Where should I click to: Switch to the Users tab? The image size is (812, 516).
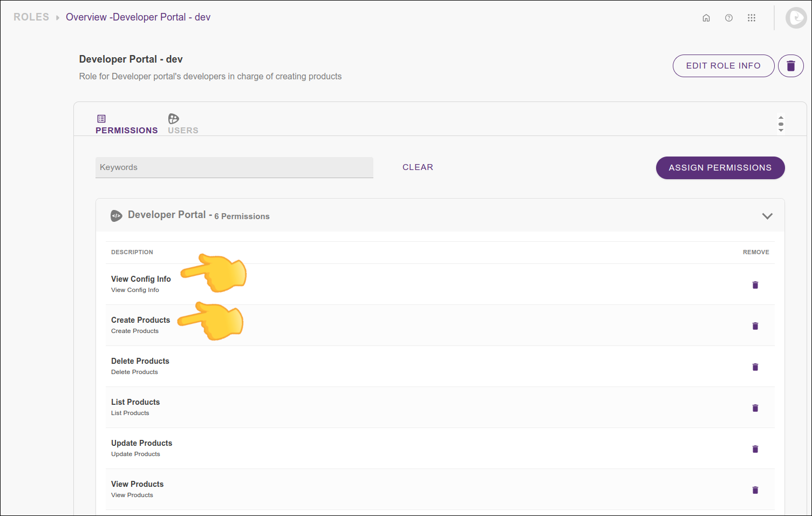(183, 124)
